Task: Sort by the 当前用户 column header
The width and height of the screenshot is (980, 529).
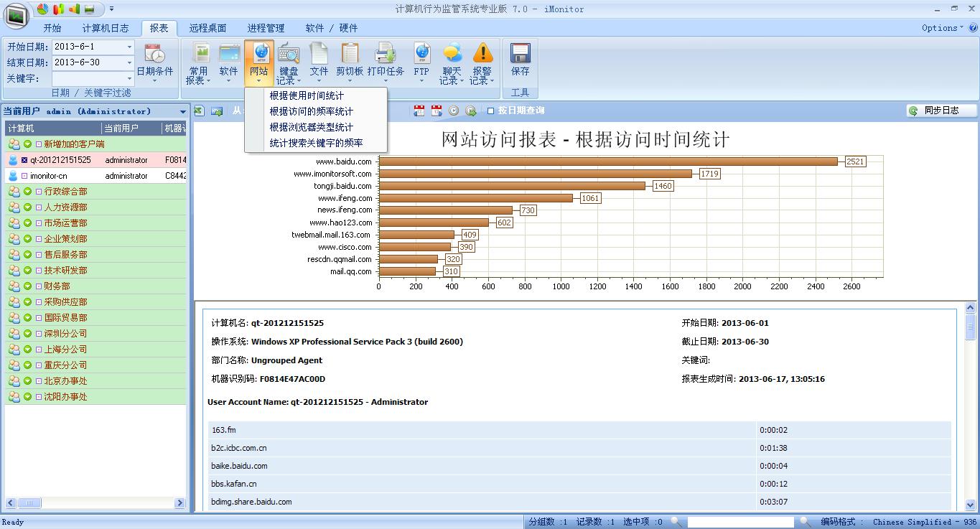Action: [131, 128]
